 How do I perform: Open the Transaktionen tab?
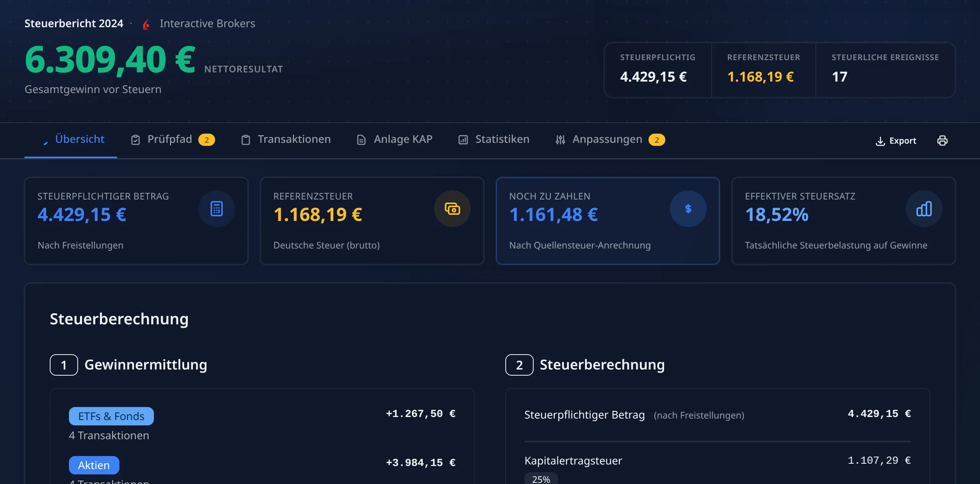(x=286, y=139)
